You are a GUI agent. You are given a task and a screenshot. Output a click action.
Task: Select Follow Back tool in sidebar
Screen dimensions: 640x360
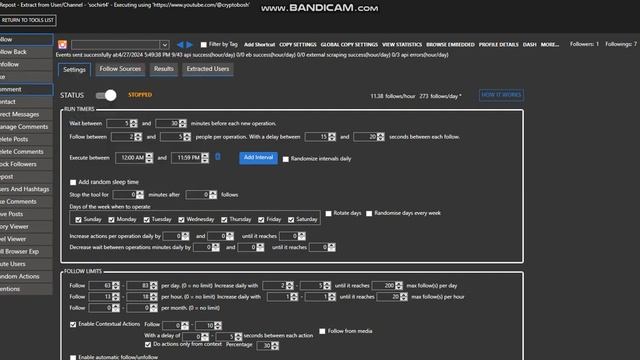tap(26, 52)
